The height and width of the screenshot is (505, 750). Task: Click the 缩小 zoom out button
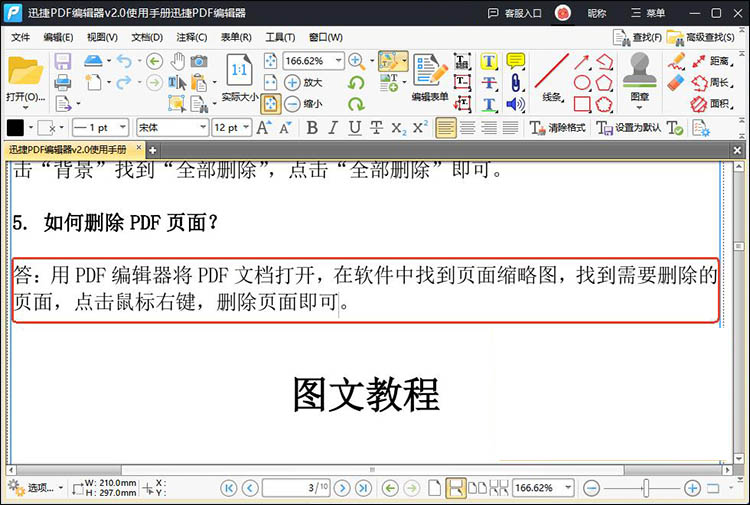pos(303,103)
